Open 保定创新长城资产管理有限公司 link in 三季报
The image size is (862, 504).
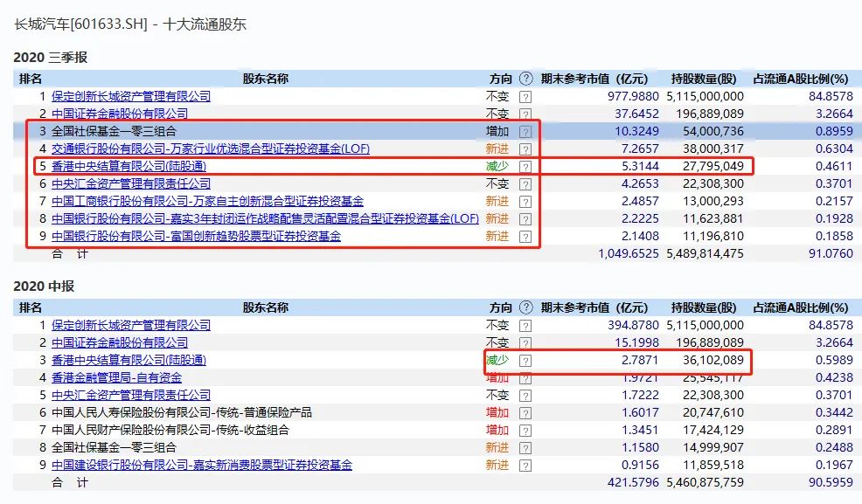(131, 96)
